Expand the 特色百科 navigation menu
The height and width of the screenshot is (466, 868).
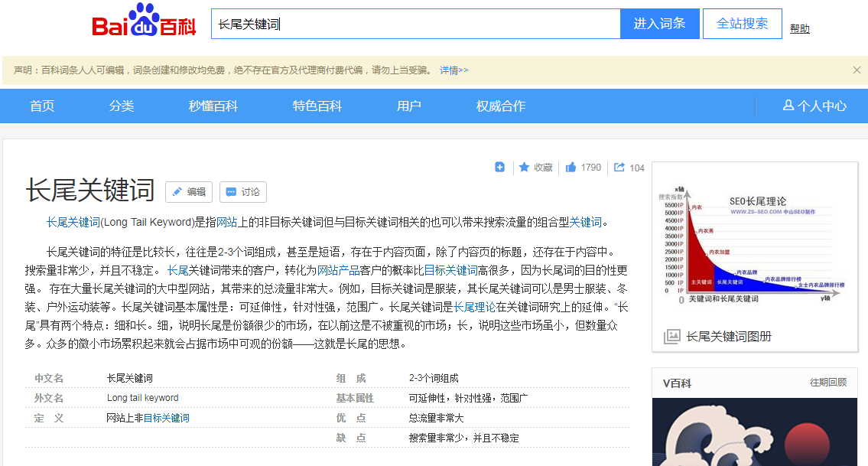[317, 106]
